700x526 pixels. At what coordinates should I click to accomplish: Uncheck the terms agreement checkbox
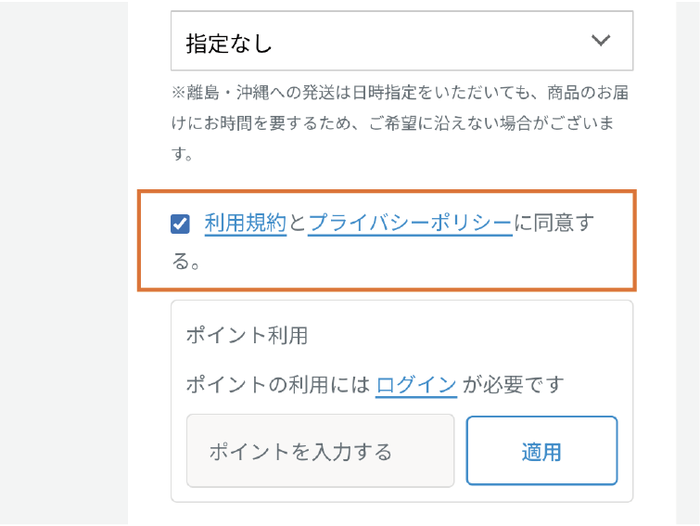pos(181,224)
